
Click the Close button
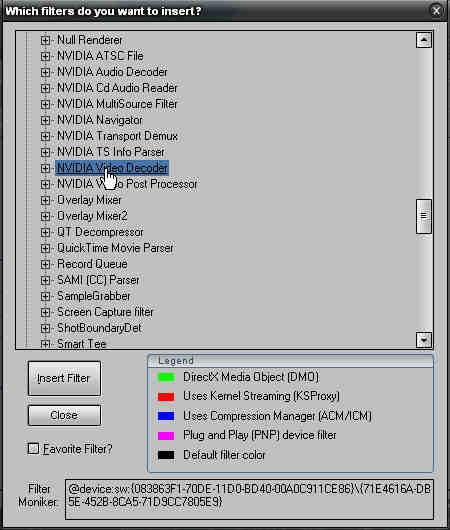(64, 415)
